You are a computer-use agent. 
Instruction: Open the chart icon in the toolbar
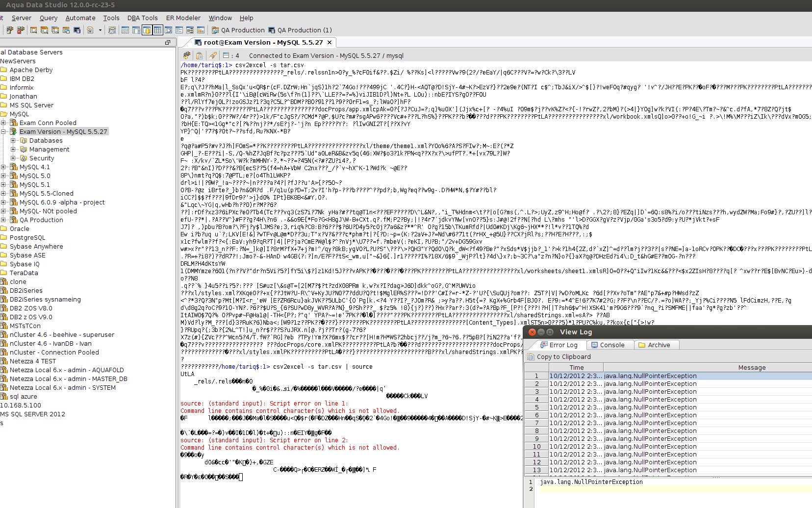click(201, 30)
